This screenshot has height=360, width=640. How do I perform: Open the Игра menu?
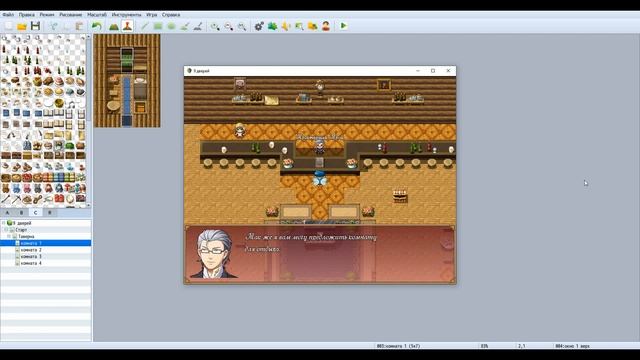(151, 15)
